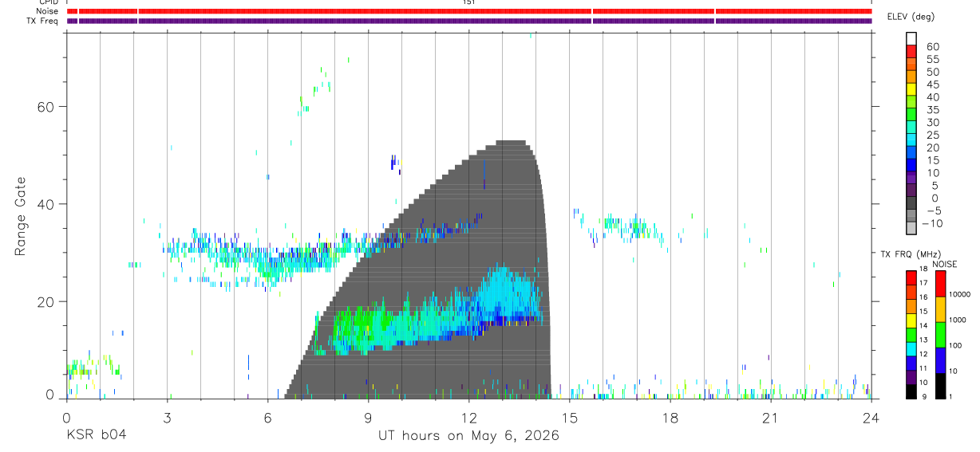The height and width of the screenshot is (452, 980).
Task: Click the '45' label on the ELEV color bar
Action: [x=932, y=85]
